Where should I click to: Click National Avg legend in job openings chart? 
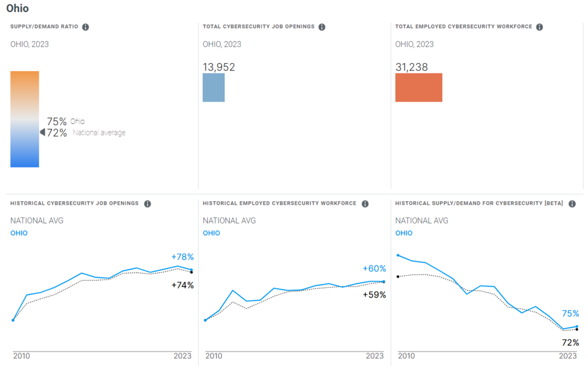[x=37, y=221]
